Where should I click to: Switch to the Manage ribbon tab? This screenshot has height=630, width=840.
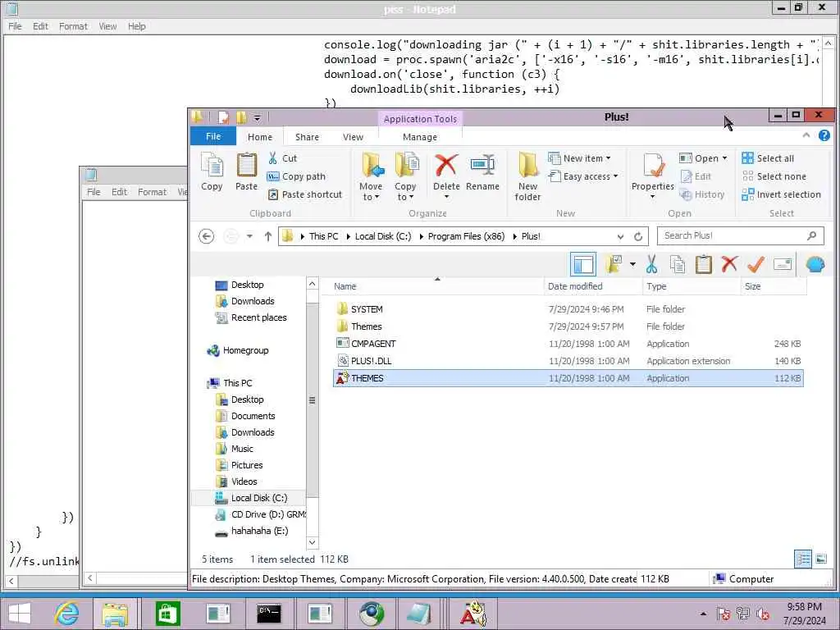(420, 137)
